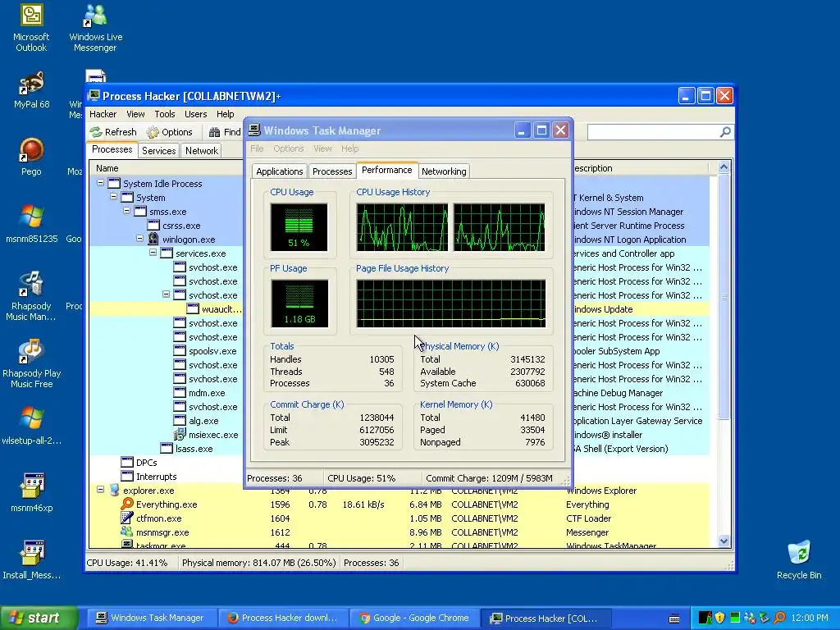The height and width of the screenshot is (630, 840).
Task: Collapse the smss.exe tree node
Action: click(126, 211)
